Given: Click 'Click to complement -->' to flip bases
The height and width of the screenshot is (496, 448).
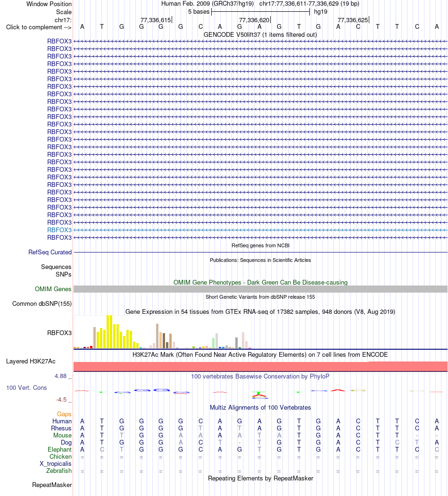Looking at the screenshot, I should coord(39,27).
